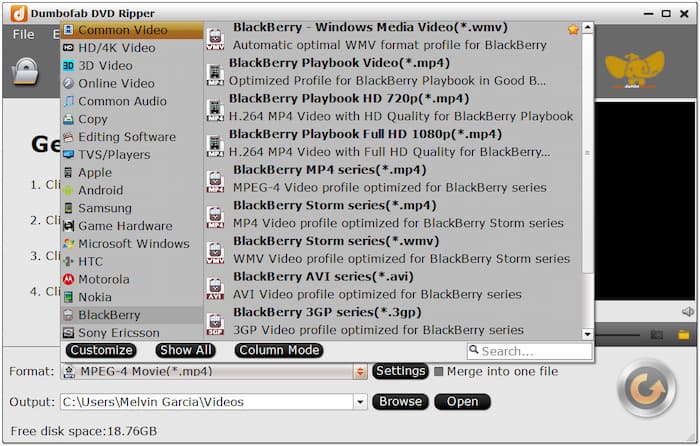Click the volume speaker icon

pyautogui.click(x=687, y=312)
